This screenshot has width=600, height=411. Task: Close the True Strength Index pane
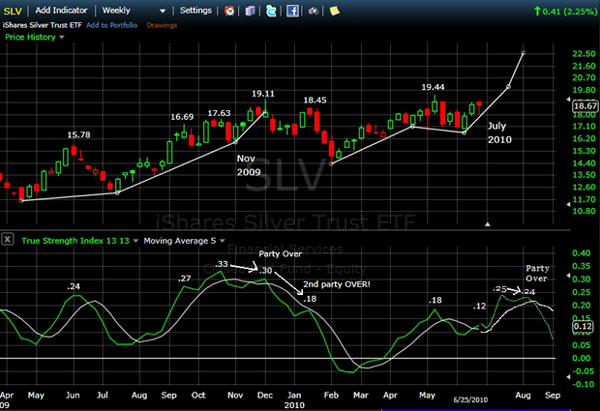8,240
